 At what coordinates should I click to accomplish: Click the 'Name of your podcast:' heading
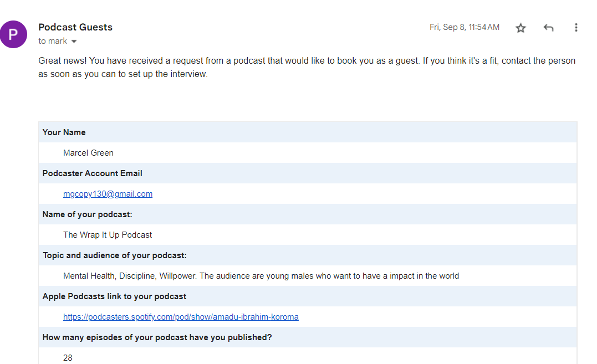coord(88,214)
